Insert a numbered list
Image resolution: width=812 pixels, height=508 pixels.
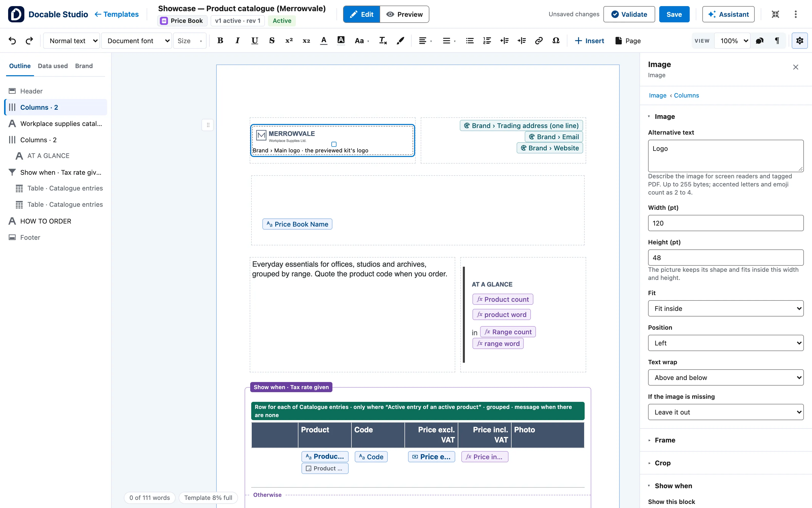[487, 41]
